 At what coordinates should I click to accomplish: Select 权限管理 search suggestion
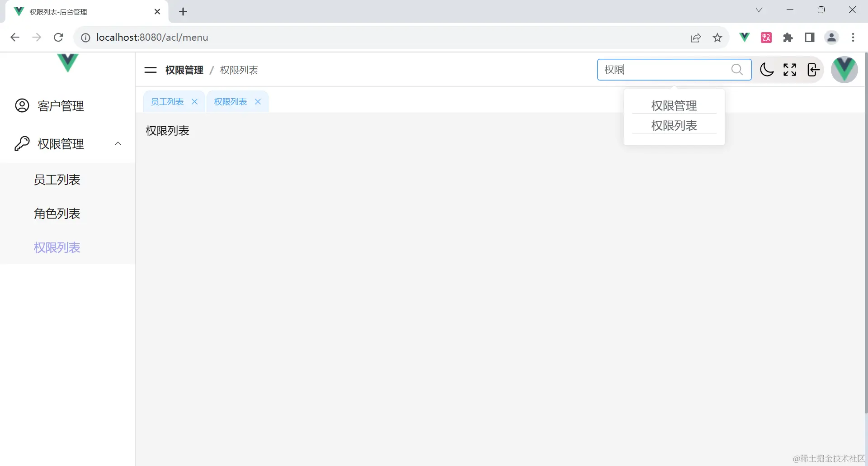pyautogui.click(x=674, y=105)
